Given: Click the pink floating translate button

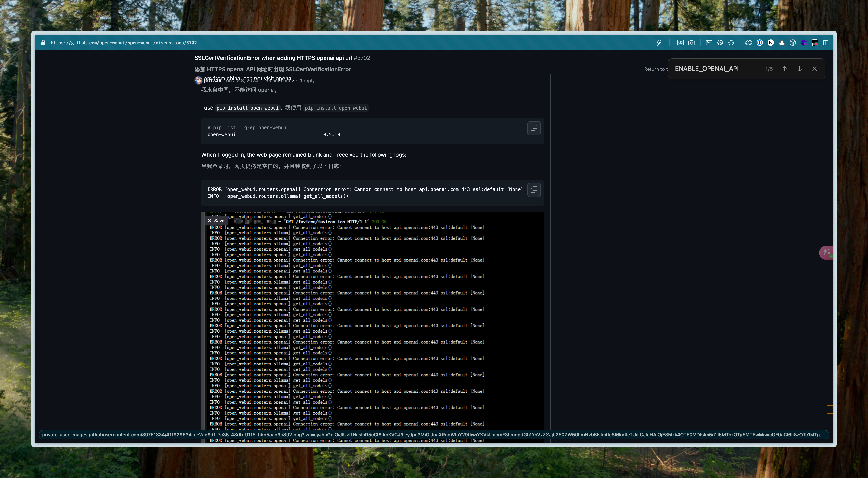Looking at the screenshot, I should pyautogui.click(x=827, y=252).
